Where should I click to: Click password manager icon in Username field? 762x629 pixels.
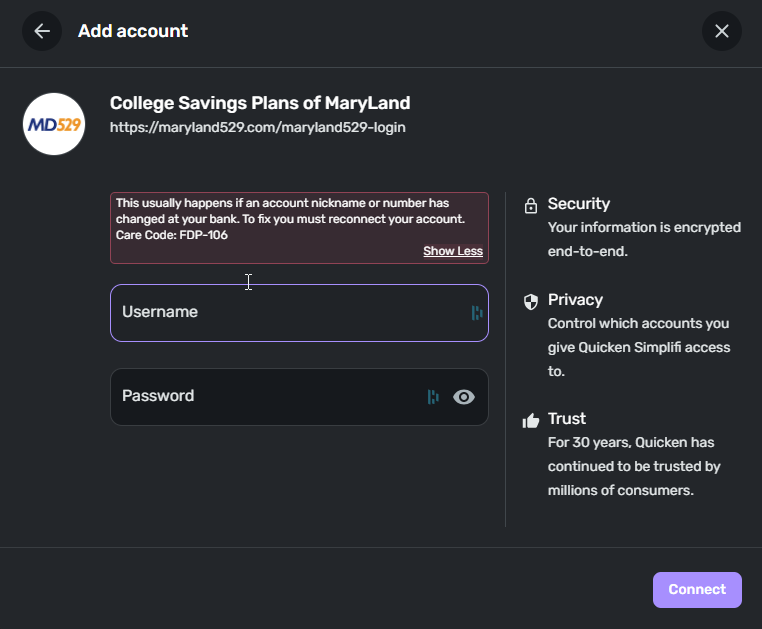pyautogui.click(x=477, y=313)
